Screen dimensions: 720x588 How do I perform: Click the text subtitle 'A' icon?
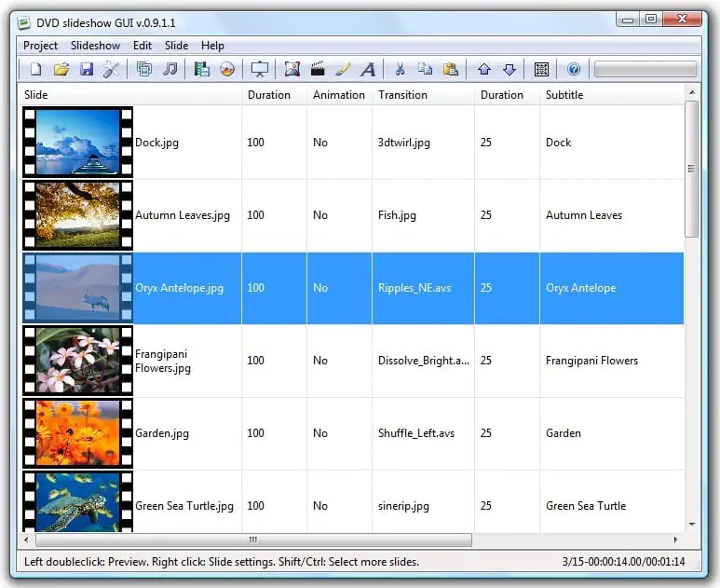(x=368, y=69)
